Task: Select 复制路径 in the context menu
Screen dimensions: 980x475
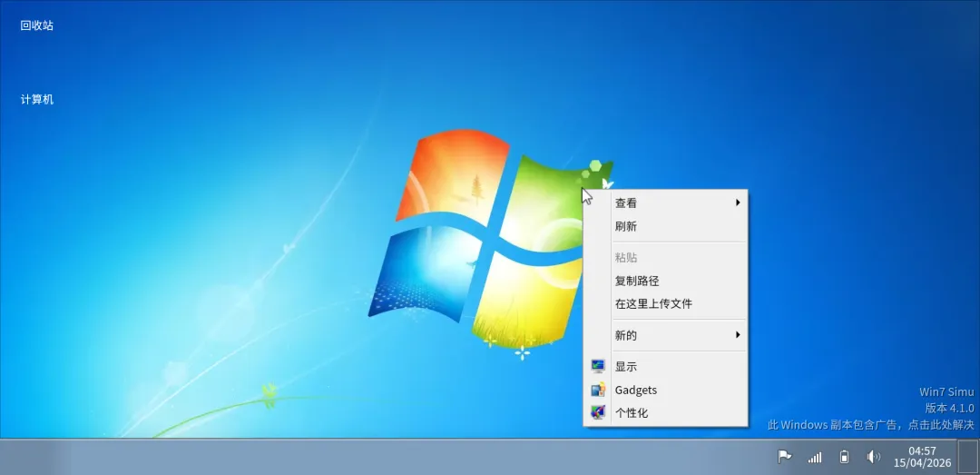Action: tap(666, 281)
